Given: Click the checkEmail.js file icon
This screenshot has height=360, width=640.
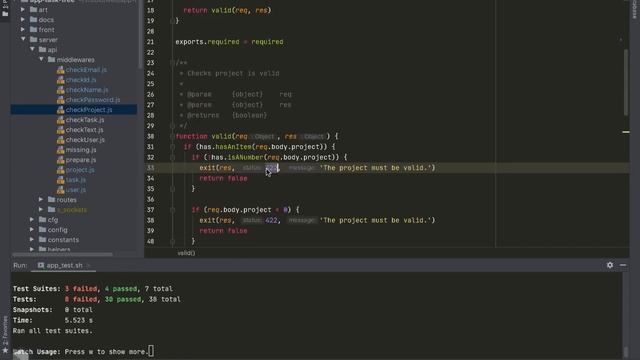Looking at the screenshot, I should click(x=60, y=70).
